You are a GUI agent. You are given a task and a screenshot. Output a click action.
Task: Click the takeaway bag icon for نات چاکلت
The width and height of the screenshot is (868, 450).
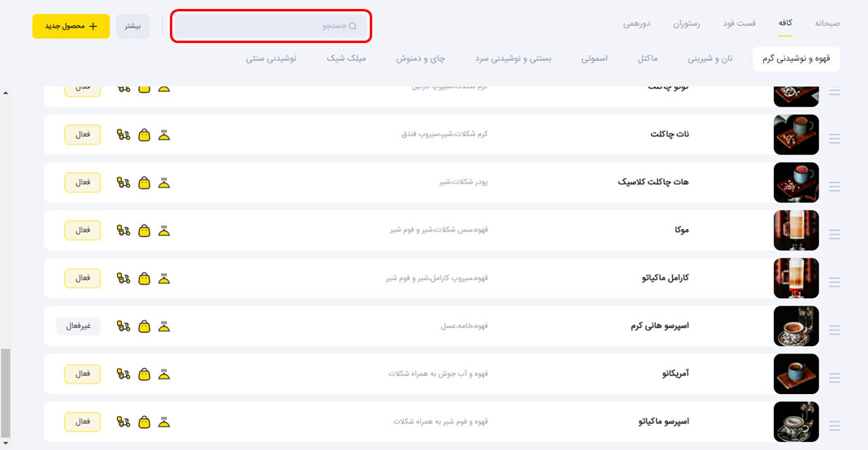point(144,135)
